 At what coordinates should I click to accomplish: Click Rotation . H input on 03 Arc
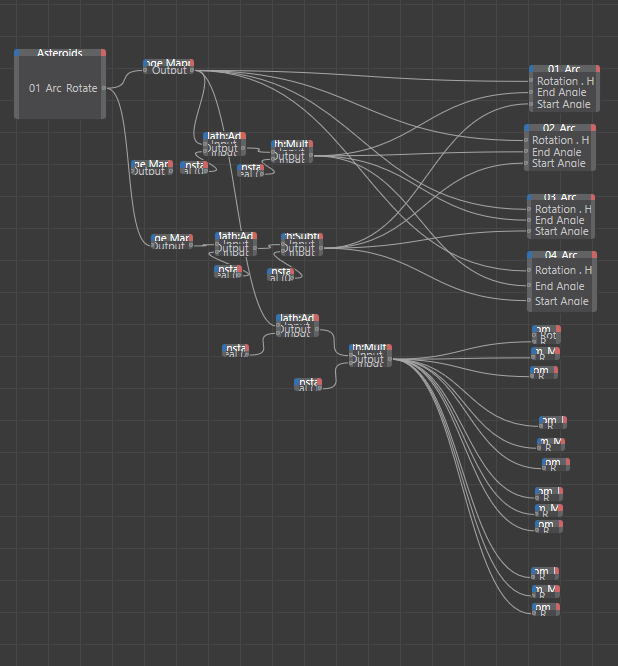point(530,209)
